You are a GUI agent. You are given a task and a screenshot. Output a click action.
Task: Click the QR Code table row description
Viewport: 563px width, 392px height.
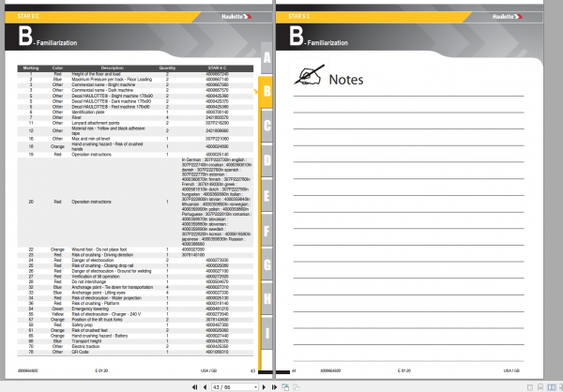click(x=80, y=353)
